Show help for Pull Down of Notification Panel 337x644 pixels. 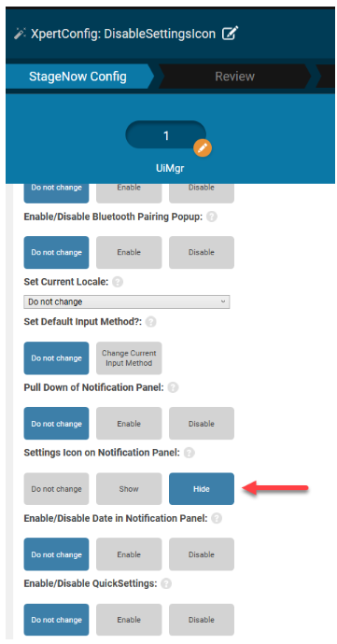(173, 387)
